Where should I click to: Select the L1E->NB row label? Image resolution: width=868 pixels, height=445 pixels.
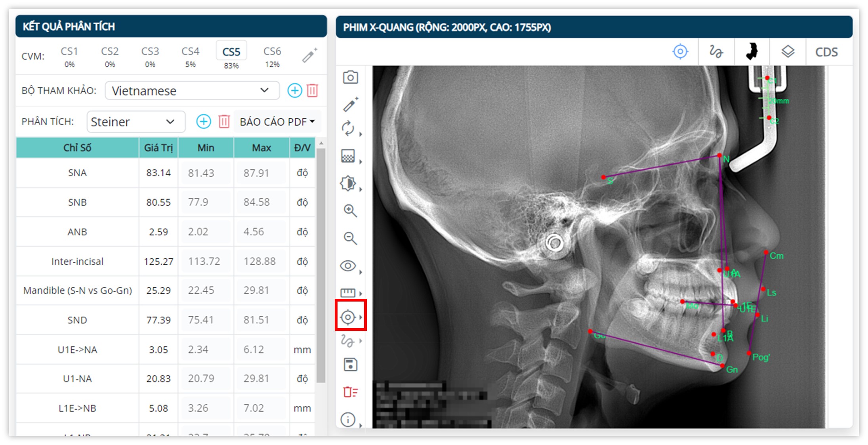coord(77,408)
